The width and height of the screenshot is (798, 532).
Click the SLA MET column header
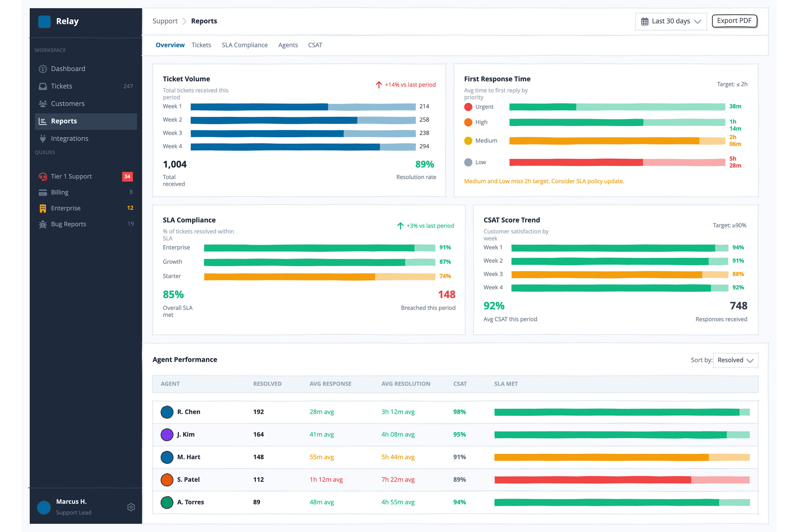506,384
